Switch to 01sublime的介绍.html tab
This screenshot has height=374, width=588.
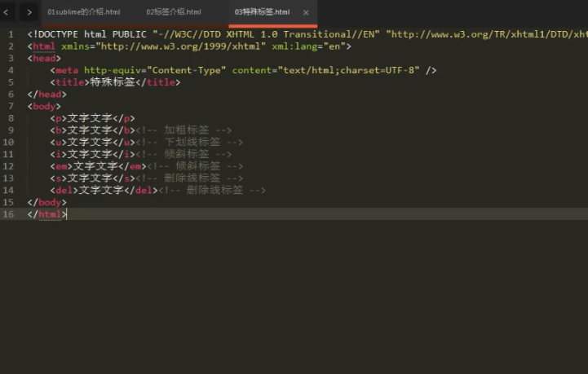point(84,12)
